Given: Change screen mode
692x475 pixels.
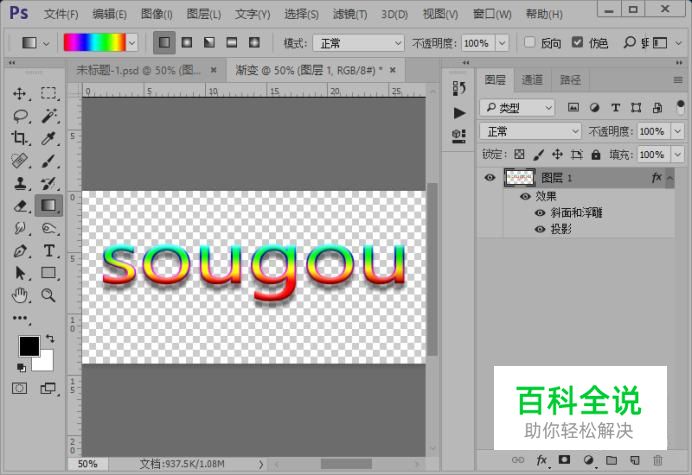Looking at the screenshot, I should (48, 388).
